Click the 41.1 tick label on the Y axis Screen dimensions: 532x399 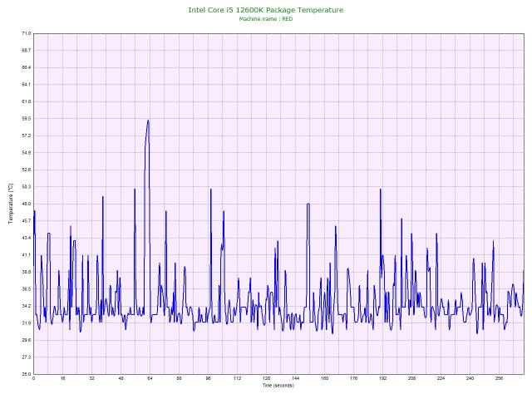tap(26, 254)
